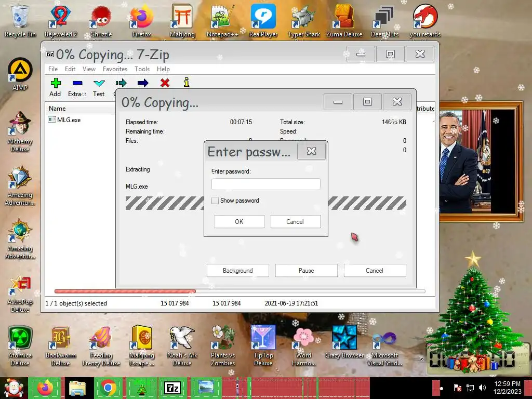This screenshot has width=532, height=399.
Task: Select the Plants vs Zombies icon
Action: point(222,345)
